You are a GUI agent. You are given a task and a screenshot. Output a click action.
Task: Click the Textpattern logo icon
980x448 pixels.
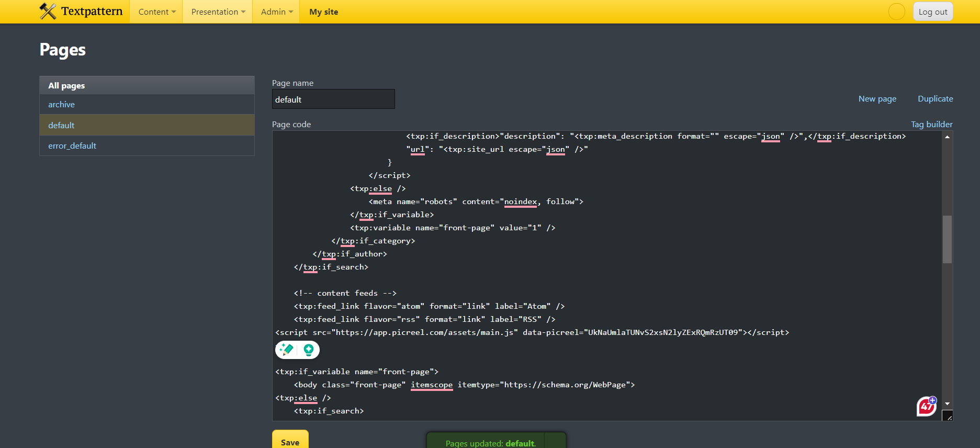click(x=48, y=11)
